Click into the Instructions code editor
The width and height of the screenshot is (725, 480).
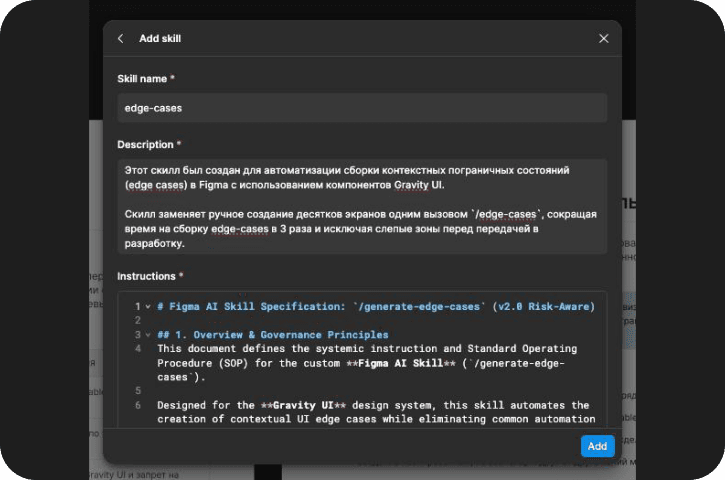[x=362, y=359]
